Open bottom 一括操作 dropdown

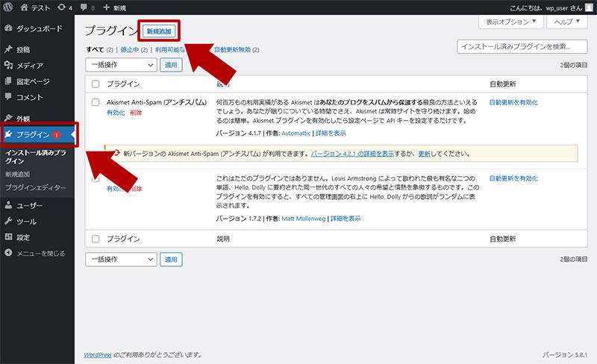tap(121, 260)
